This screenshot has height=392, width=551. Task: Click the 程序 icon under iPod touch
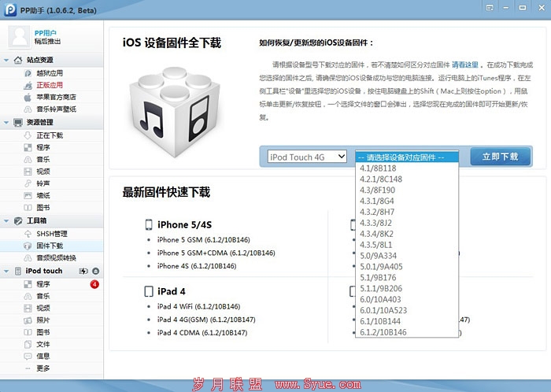pos(28,284)
